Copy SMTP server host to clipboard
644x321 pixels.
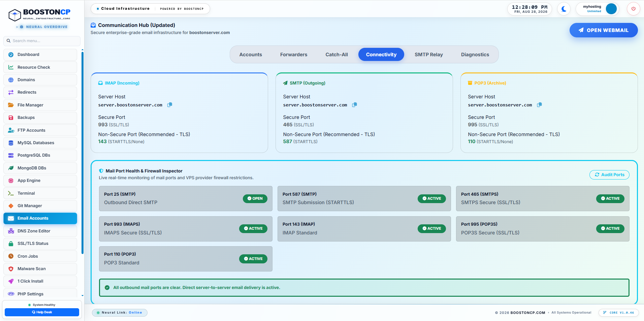coord(354,105)
